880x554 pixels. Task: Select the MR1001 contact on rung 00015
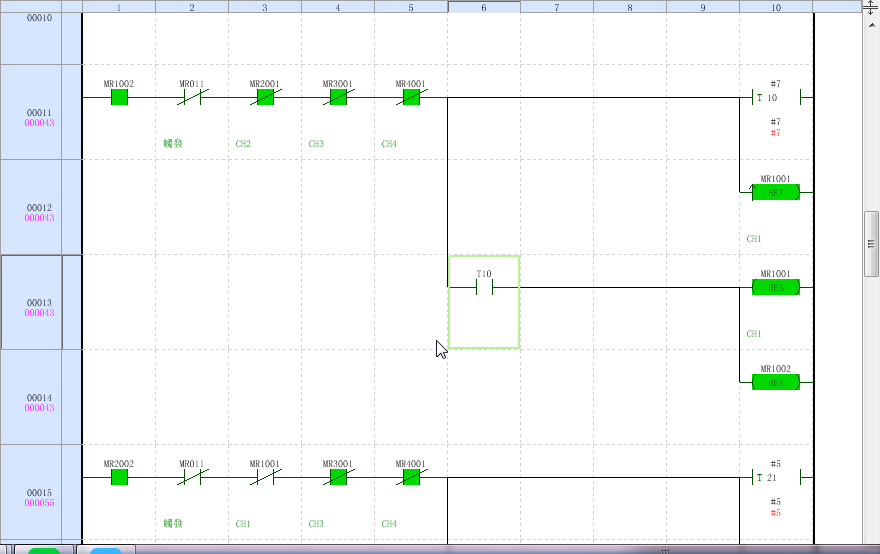click(265, 478)
